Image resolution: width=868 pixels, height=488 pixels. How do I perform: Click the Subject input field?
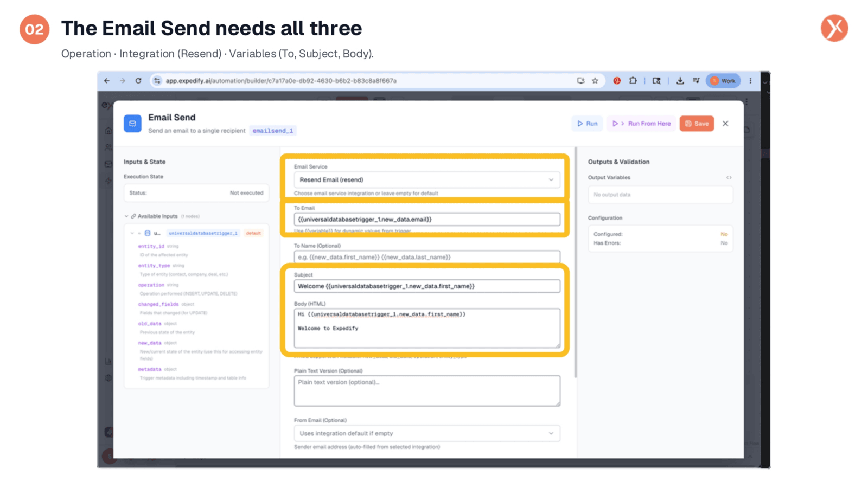(x=427, y=286)
